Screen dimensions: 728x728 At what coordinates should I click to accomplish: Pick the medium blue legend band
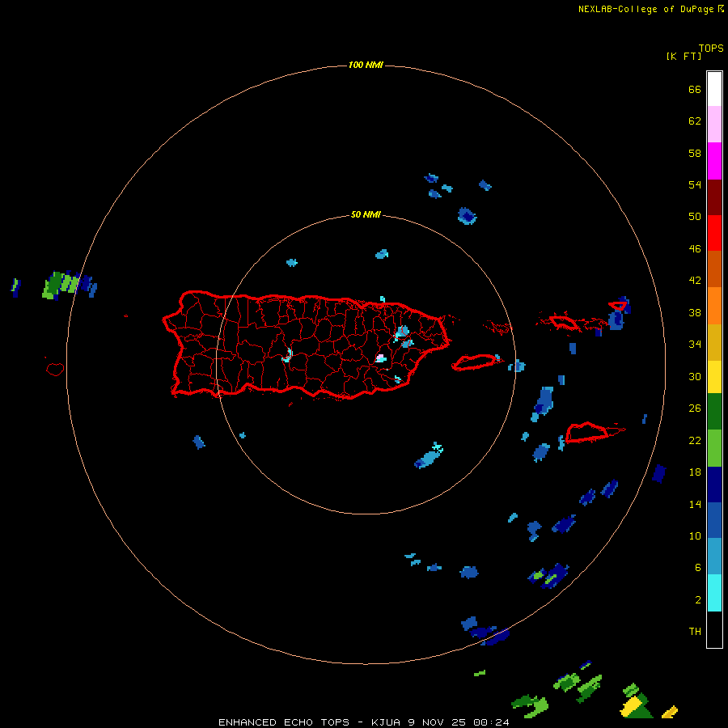[714, 520]
